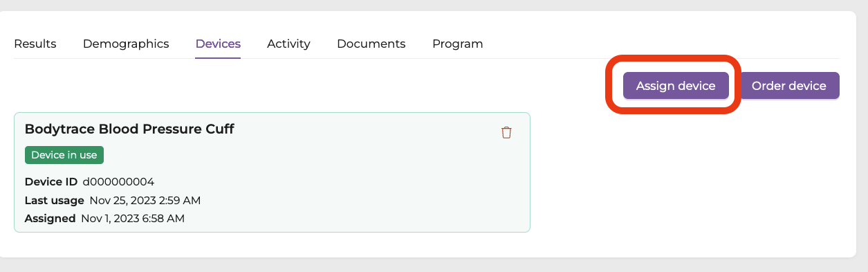The width and height of the screenshot is (868, 272).
Task: Delete the Bodytrace device with trash icon
Action: [506, 132]
